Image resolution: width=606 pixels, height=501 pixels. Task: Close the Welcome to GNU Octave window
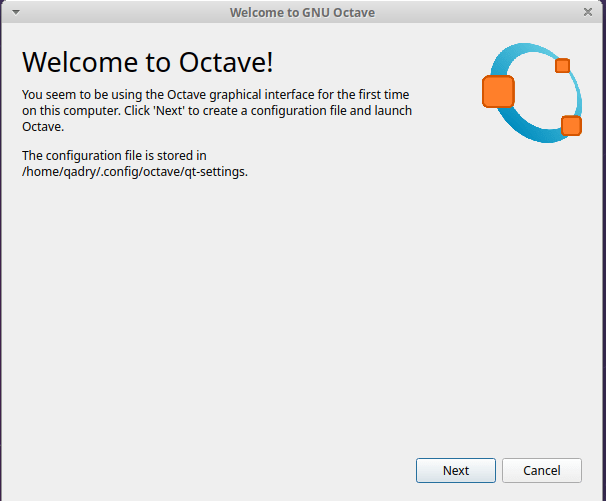click(588, 12)
